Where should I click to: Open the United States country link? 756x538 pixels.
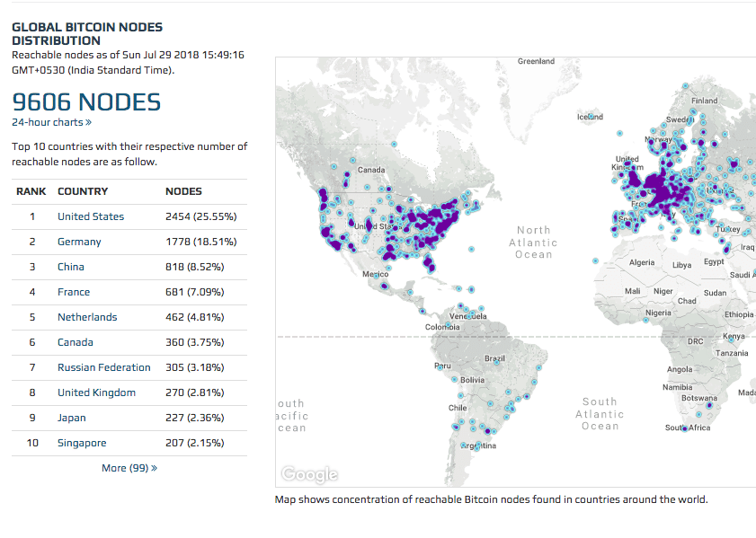[x=91, y=216]
